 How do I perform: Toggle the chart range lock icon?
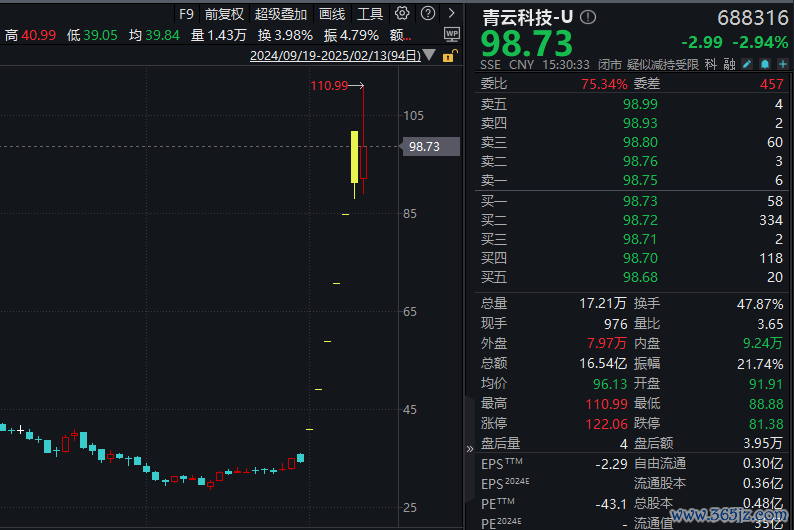click(450, 56)
